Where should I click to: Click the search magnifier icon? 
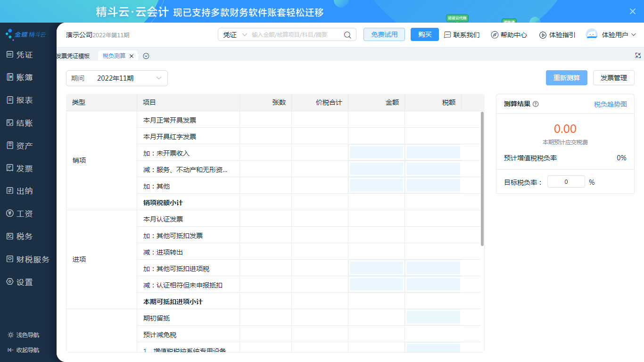(x=347, y=35)
